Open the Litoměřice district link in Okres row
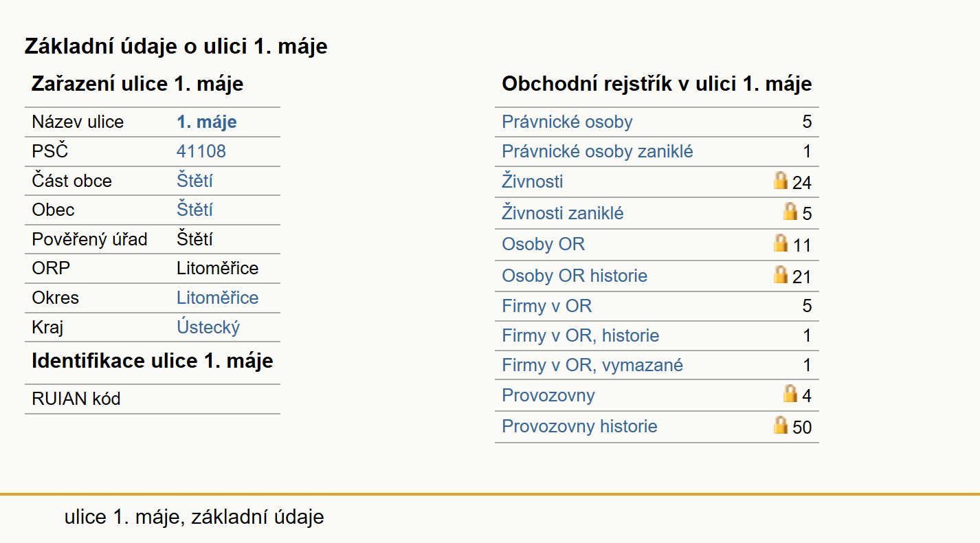Image resolution: width=980 pixels, height=543 pixels. [217, 298]
